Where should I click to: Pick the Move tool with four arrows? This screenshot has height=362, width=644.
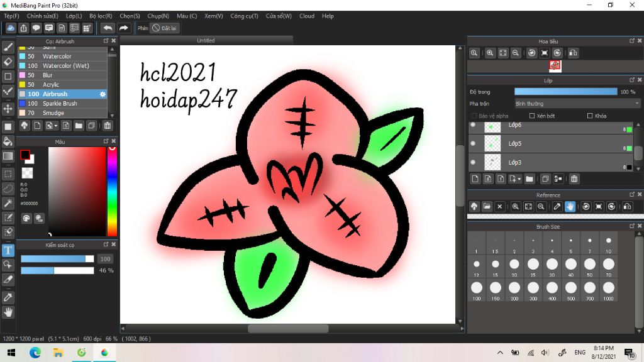coord(8,109)
